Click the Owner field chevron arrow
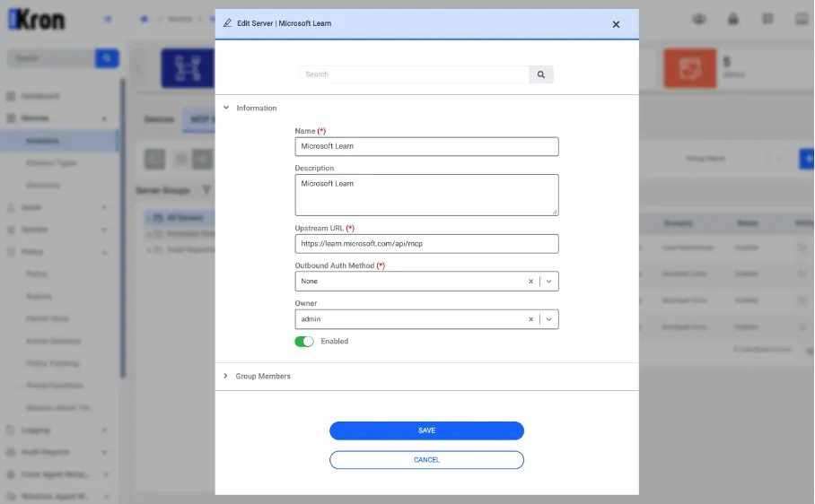This screenshot has height=504, width=815. click(549, 319)
